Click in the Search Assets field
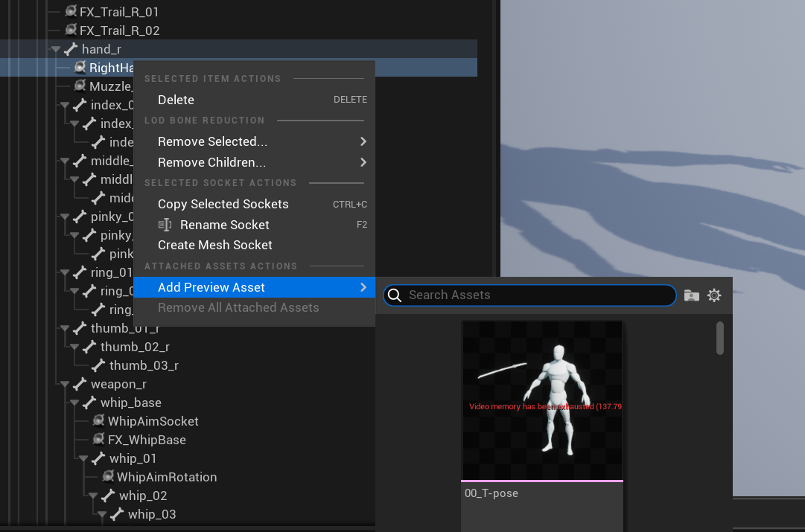Screen dimensions: 805x532 point(529,295)
